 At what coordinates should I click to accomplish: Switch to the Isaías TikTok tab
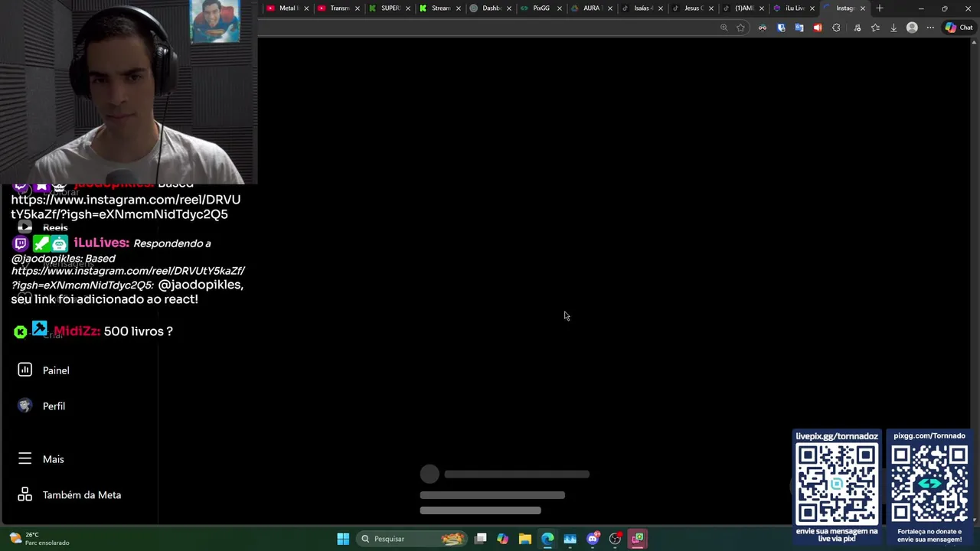(642, 8)
